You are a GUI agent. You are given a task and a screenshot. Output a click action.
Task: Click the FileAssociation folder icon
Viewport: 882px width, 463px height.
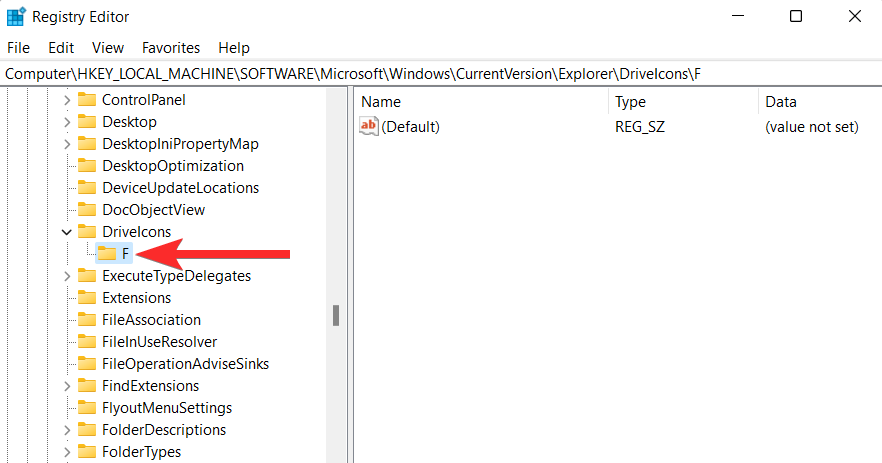[x=87, y=320]
